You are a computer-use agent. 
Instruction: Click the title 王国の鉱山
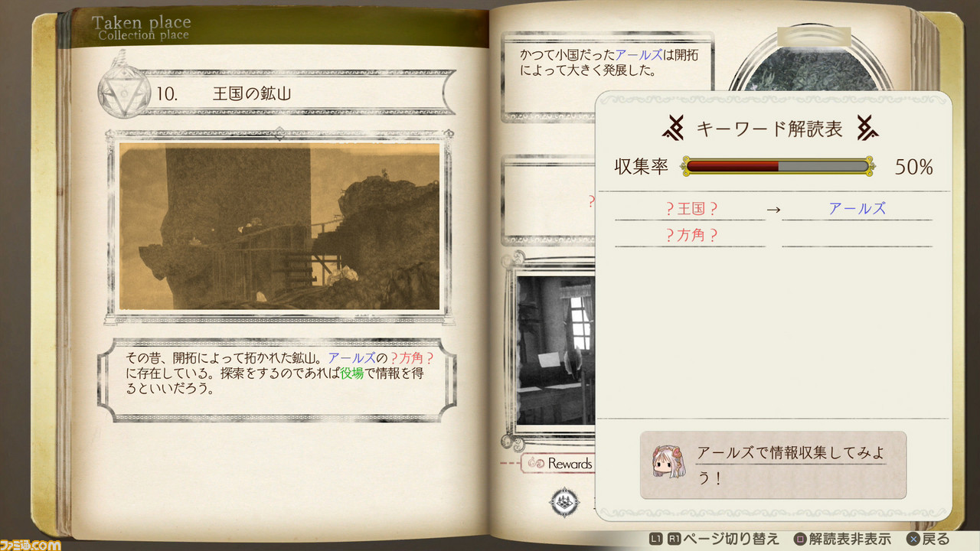coord(252,93)
